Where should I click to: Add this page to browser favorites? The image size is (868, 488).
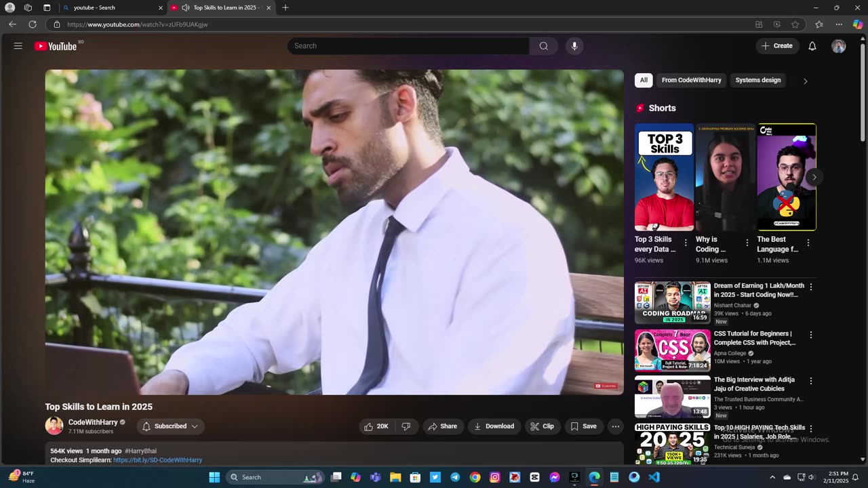(795, 24)
